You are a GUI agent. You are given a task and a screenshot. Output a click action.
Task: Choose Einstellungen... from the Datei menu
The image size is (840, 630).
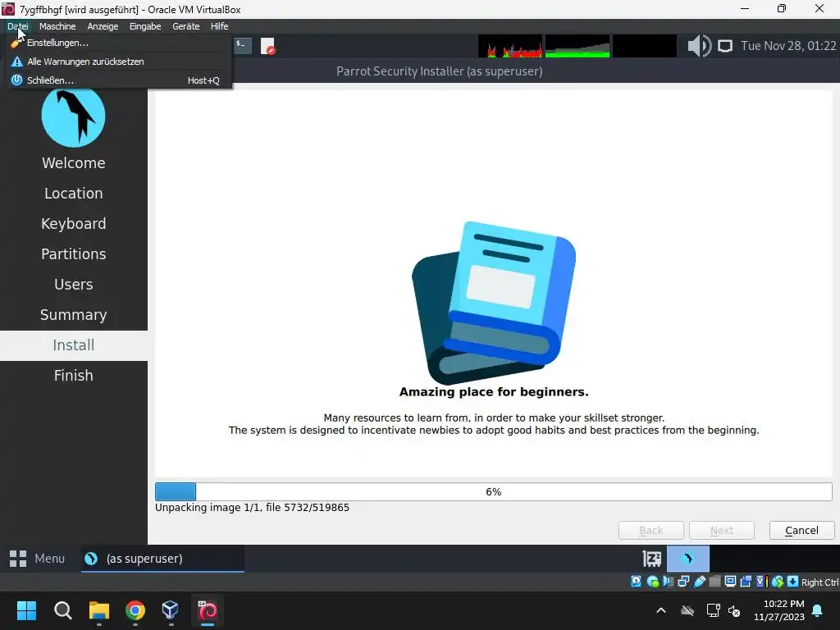coord(119,43)
